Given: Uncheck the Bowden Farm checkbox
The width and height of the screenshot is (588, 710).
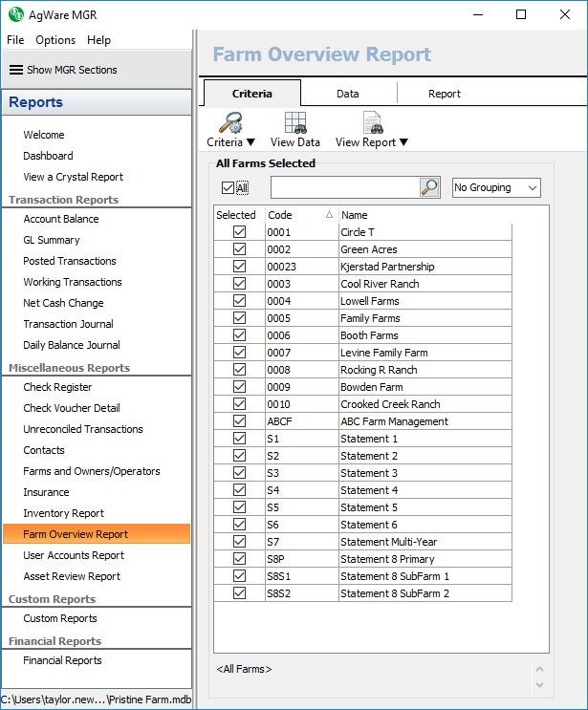Looking at the screenshot, I should click(x=239, y=387).
